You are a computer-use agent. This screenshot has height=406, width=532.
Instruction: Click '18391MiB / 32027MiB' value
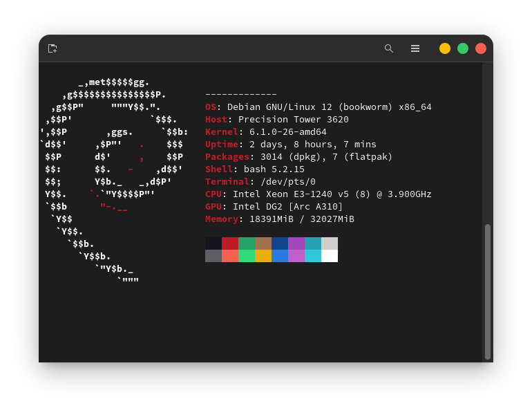(302, 219)
